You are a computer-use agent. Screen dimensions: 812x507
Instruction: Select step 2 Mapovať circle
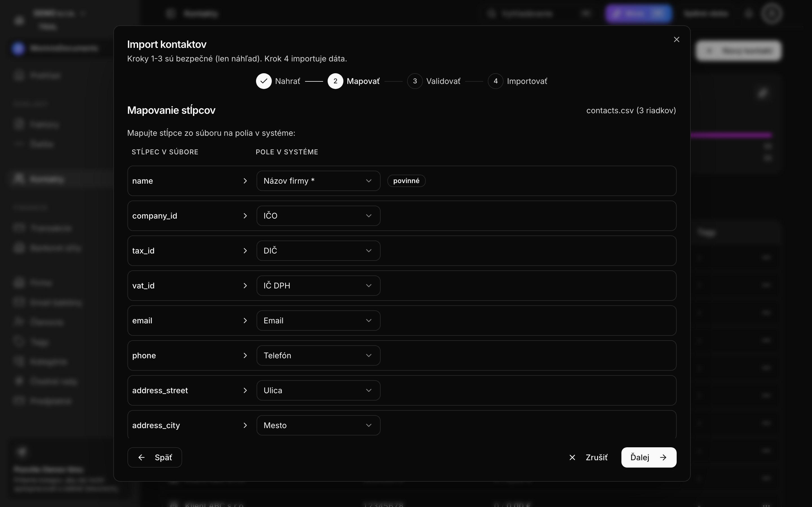[x=335, y=81]
